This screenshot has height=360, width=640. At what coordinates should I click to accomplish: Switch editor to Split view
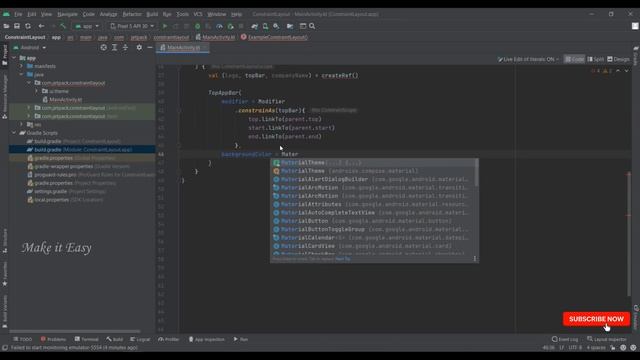coord(596,59)
